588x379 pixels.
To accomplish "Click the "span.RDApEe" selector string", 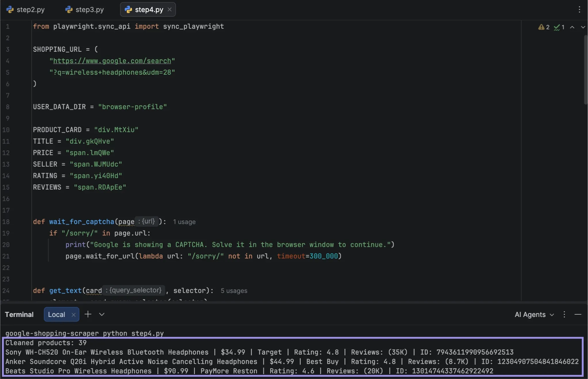I will coord(100,187).
